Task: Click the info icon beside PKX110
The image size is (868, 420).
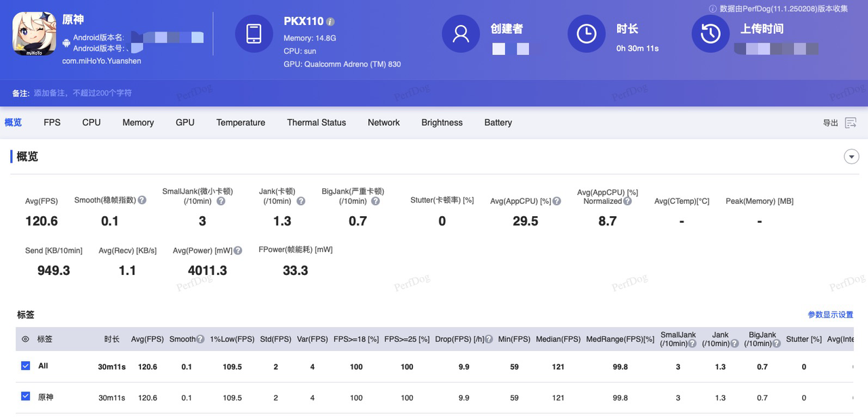Action: (x=330, y=22)
